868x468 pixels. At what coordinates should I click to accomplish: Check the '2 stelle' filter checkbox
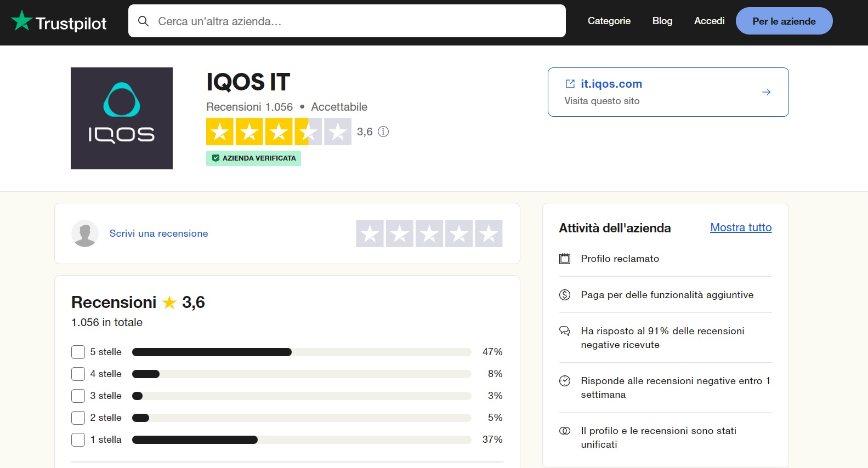point(78,418)
